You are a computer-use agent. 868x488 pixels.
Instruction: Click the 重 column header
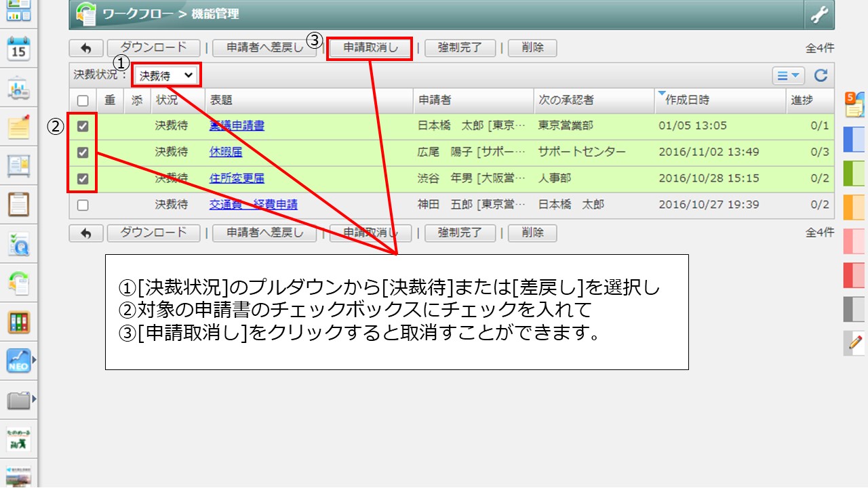pyautogui.click(x=110, y=100)
